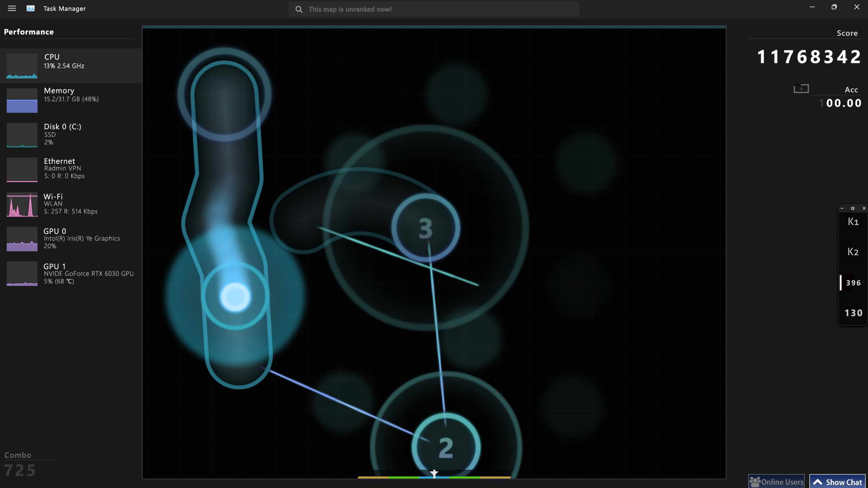This screenshot has width=868, height=488.
Task: Maximize the key overlay mini window
Action: (x=853, y=208)
